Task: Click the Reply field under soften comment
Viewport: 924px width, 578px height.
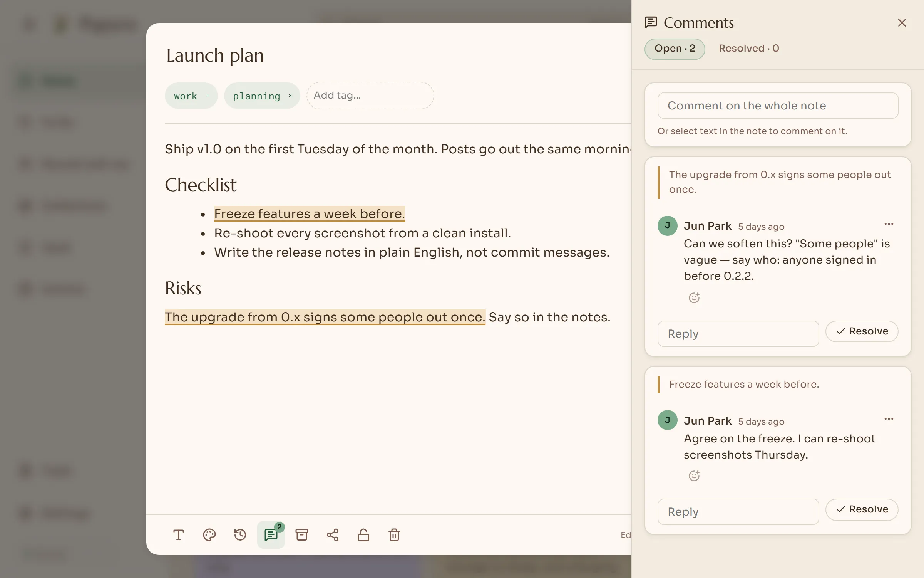Action: (x=738, y=334)
